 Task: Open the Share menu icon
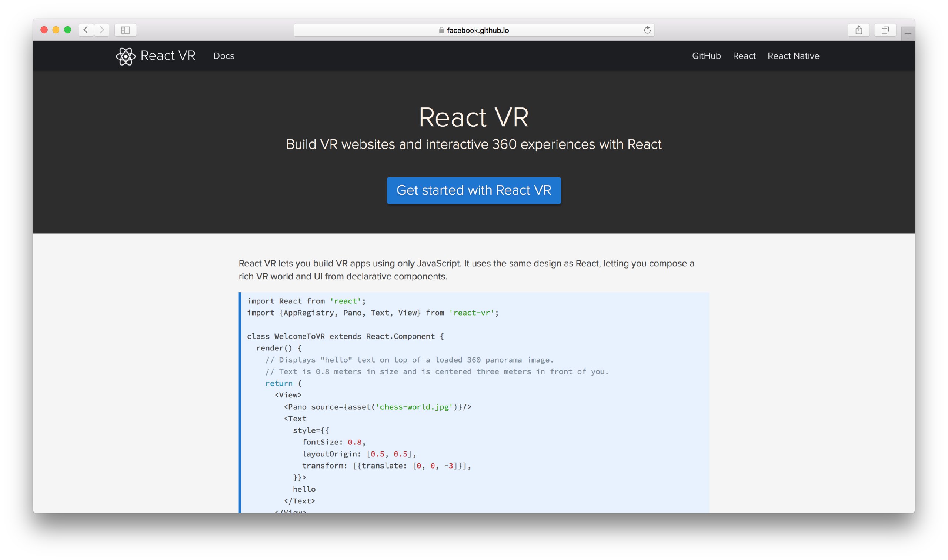[x=859, y=30]
